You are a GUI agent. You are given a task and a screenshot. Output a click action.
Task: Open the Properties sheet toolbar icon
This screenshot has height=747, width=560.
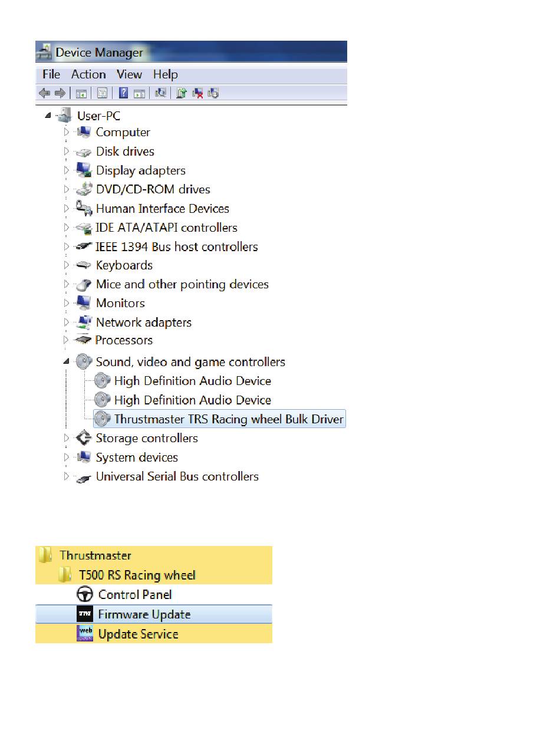coord(102,93)
